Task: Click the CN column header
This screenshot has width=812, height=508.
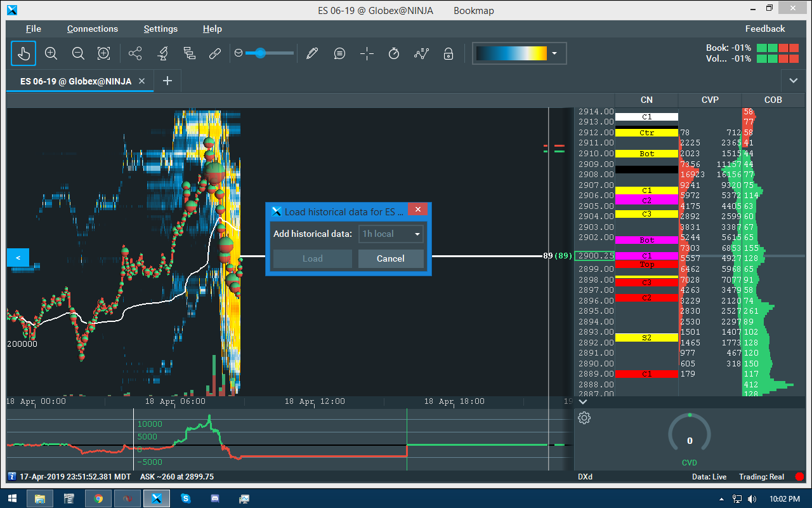Action: point(646,100)
